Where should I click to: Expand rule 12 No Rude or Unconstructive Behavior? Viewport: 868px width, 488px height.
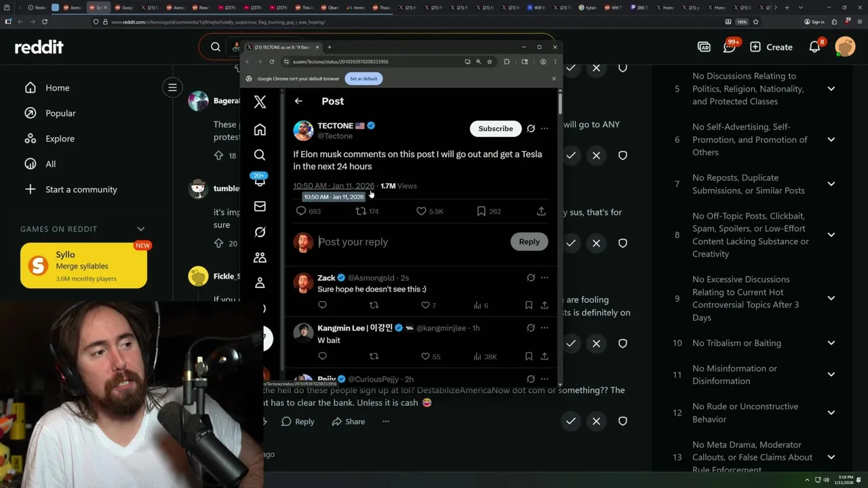pos(831,413)
